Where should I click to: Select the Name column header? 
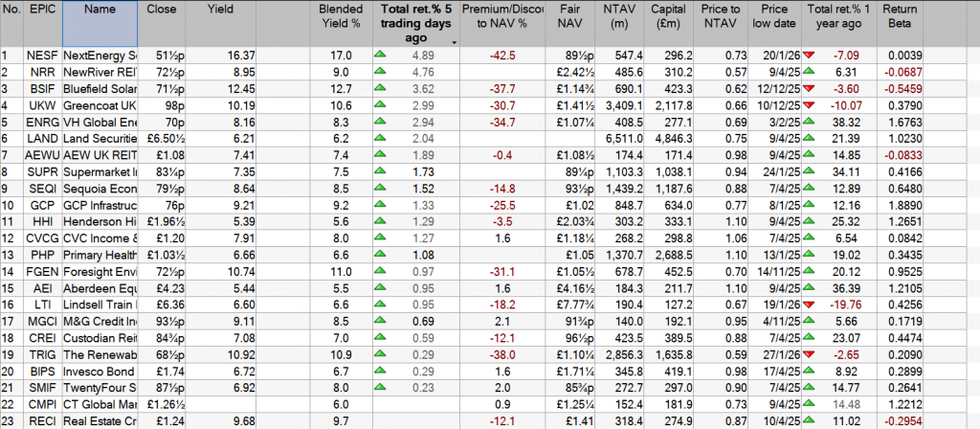[100, 9]
